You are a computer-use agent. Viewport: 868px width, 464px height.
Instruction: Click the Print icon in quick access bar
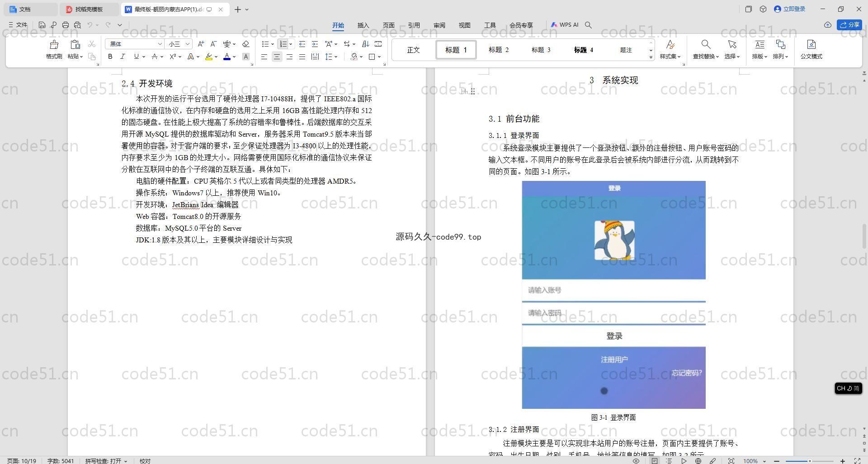coord(66,25)
